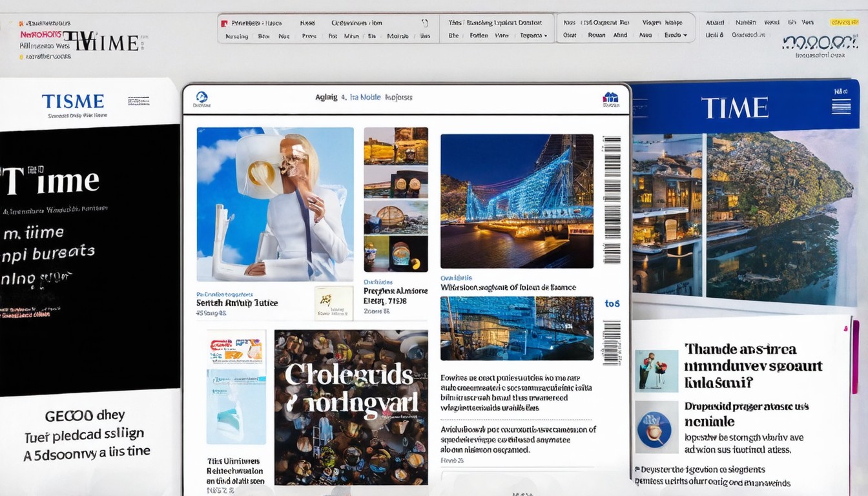Click the people thumbnail beside Thande headline
The image size is (868, 496).
656,371
